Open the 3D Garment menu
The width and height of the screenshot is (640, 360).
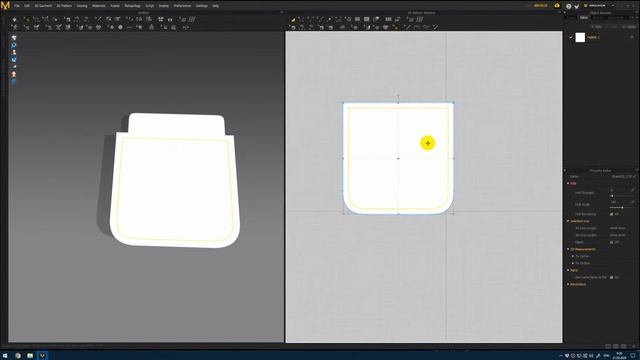point(43,6)
